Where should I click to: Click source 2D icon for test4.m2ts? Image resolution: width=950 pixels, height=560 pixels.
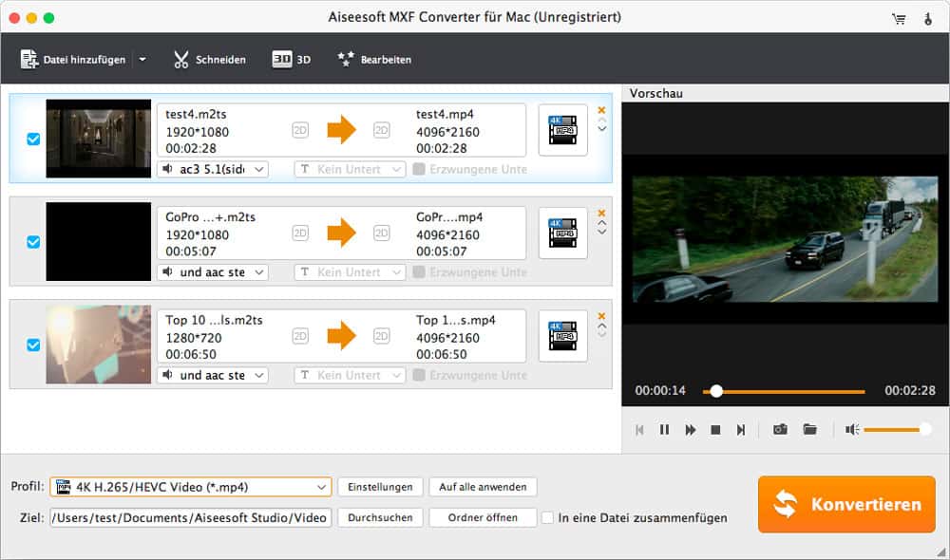pyautogui.click(x=300, y=130)
